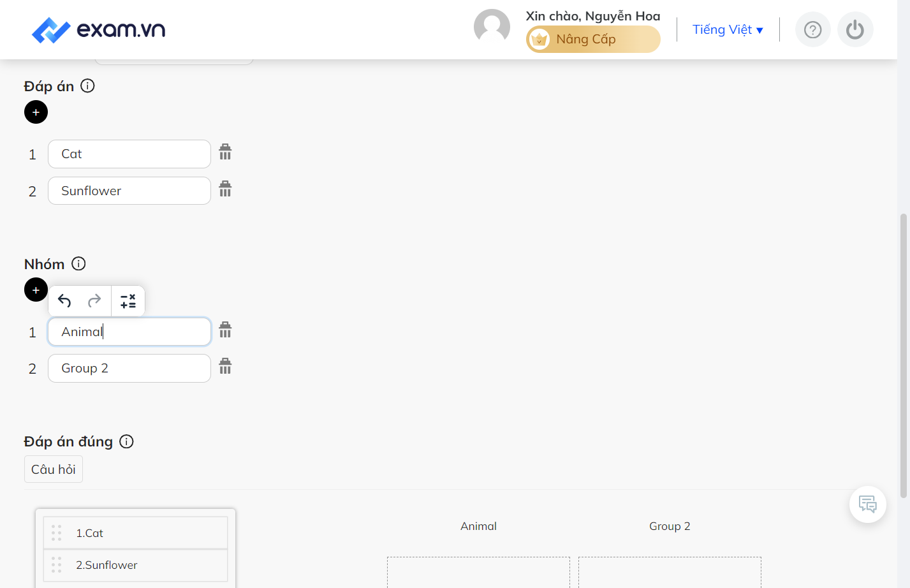The height and width of the screenshot is (588, 910).
Task: Open the help question mark icon
Action: point(812,29)
